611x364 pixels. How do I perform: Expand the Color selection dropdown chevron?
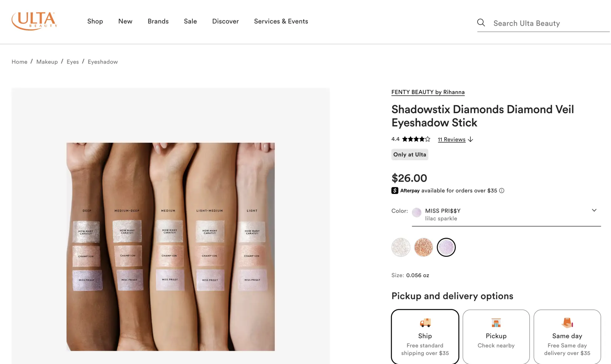(x=594, y=210)
